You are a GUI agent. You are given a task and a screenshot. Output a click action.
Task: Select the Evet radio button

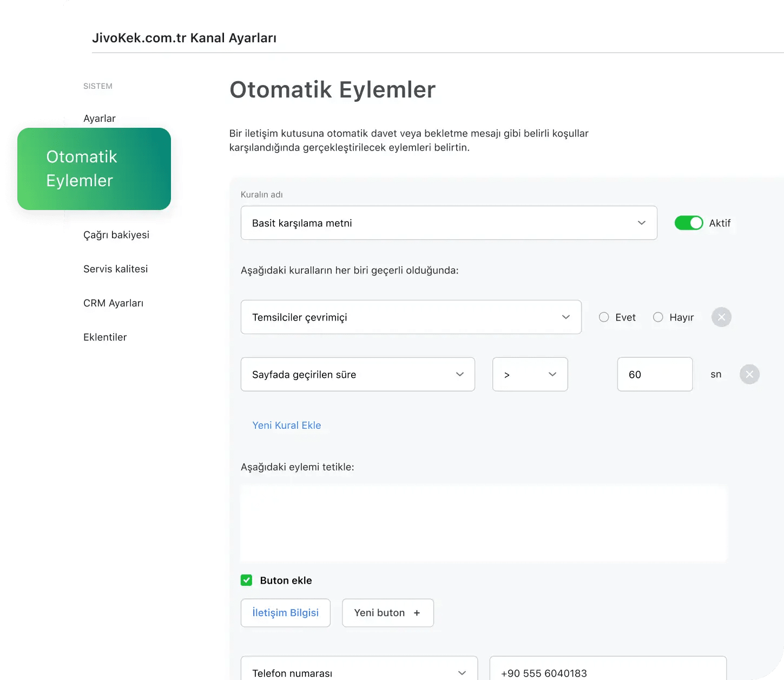point(604,317)
